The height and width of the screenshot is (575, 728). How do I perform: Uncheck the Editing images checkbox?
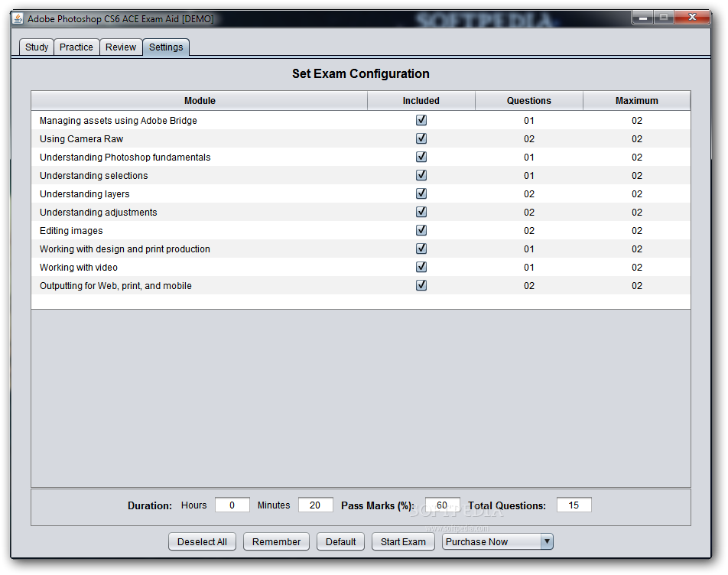click(x=421, y=230)
